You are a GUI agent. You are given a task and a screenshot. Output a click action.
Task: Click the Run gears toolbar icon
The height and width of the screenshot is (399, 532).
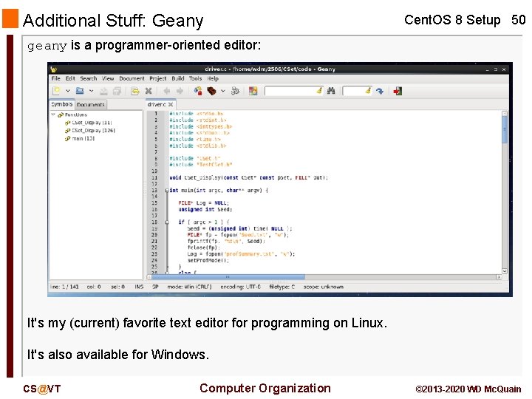point(235,91)
